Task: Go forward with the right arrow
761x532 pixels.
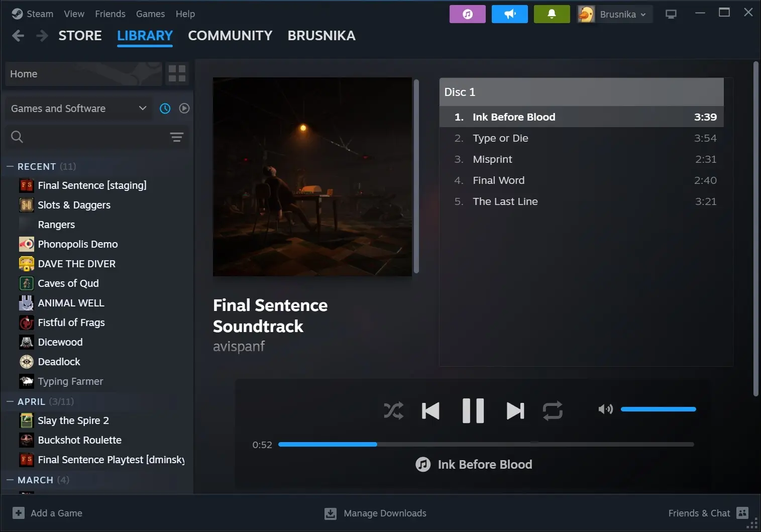Action: pyautogui.click(x=42, y=36)
